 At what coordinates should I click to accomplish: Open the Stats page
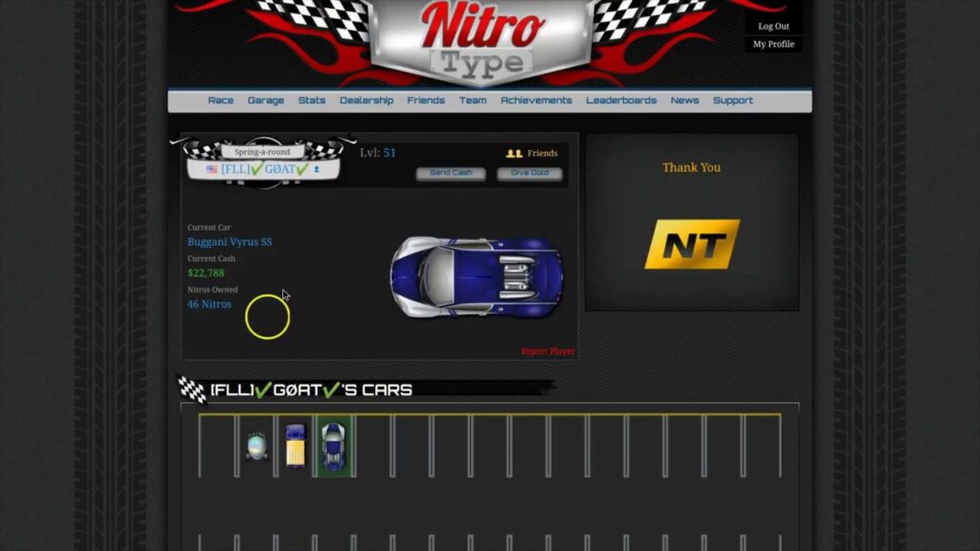tap(312, 100)
